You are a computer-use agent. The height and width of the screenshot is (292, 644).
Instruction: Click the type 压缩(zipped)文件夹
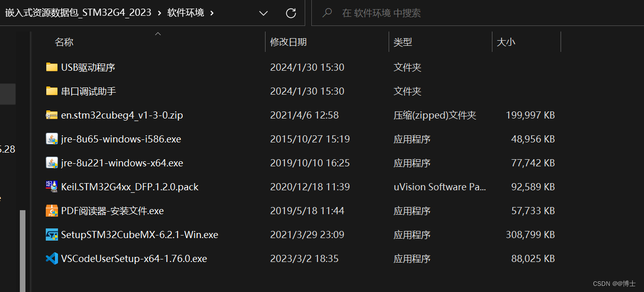tap(435, 115)
